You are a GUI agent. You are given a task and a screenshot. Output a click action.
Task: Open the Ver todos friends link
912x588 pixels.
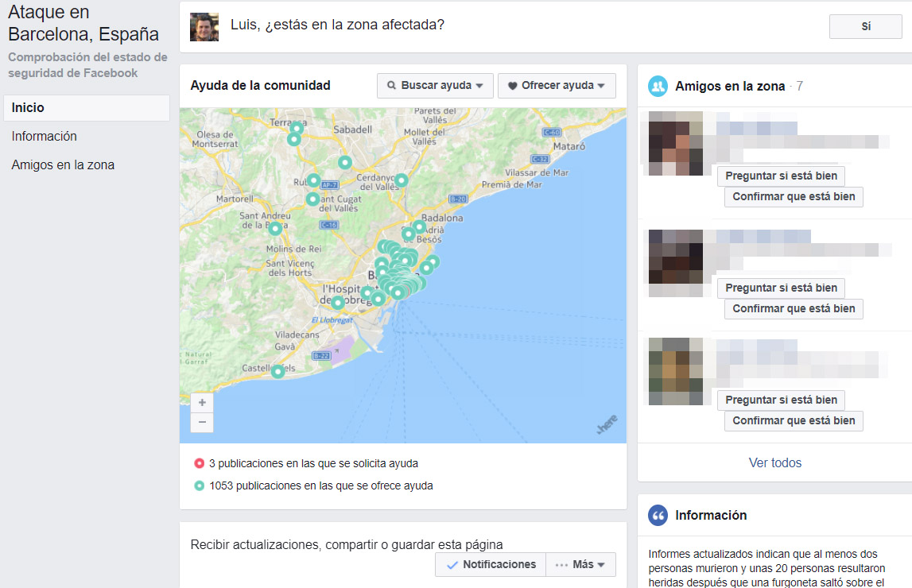774,463
